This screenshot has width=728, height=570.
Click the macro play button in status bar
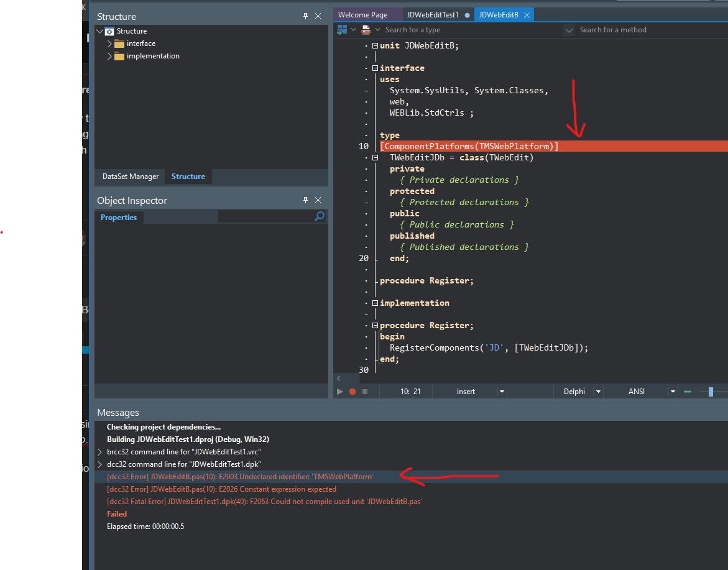(x=340, y=392)
